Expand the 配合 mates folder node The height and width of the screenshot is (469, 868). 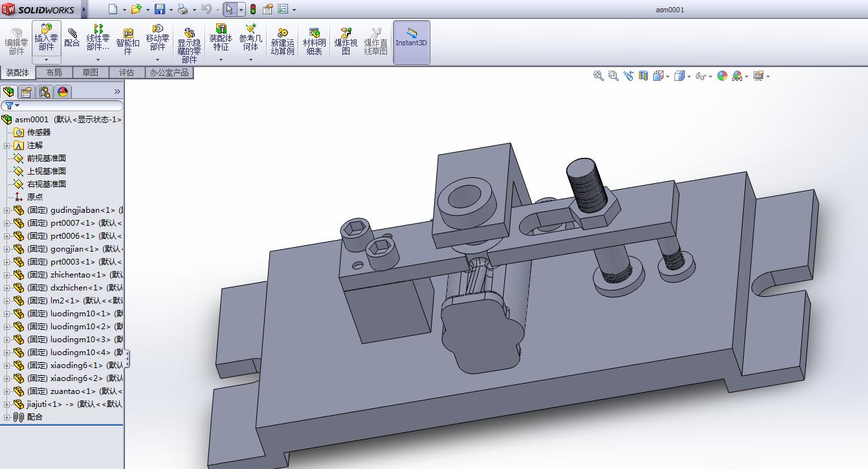coord(7,417)
